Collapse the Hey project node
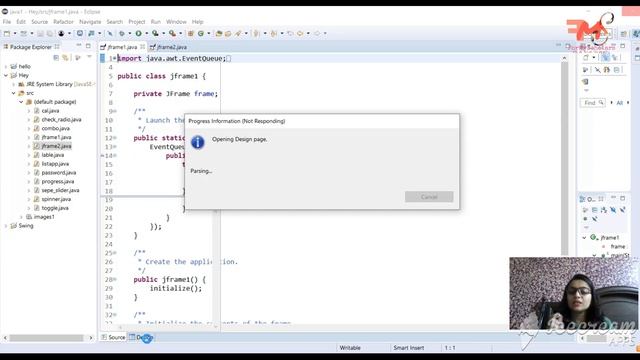This screenshot has height=360, width=640. click(6, 75)
